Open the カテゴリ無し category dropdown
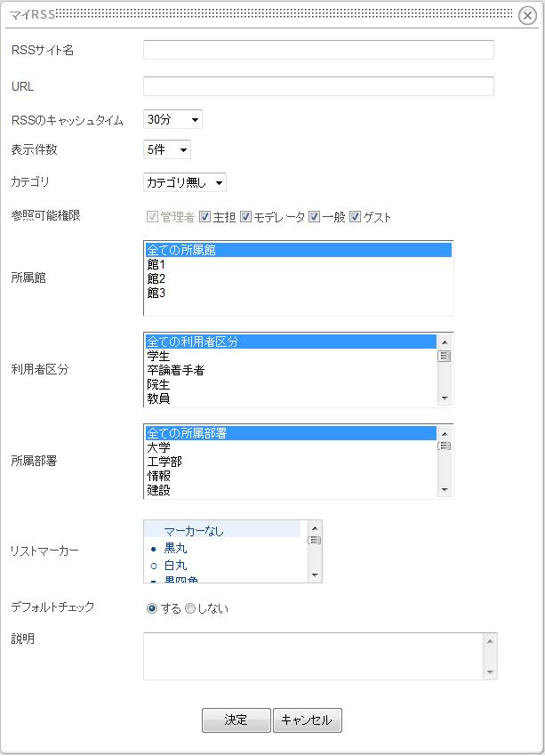This screenshot has width=545, height=756. tap(185, 182)
